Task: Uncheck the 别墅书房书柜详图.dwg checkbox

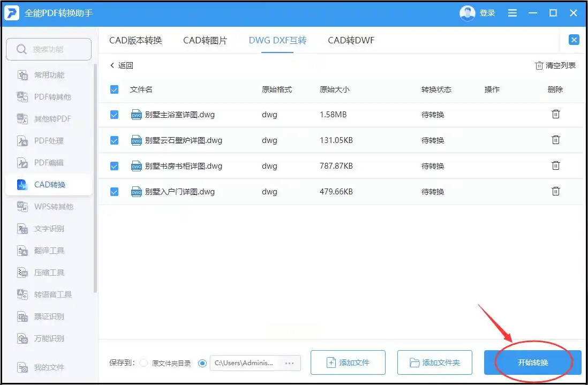Action: coord(114,166)
